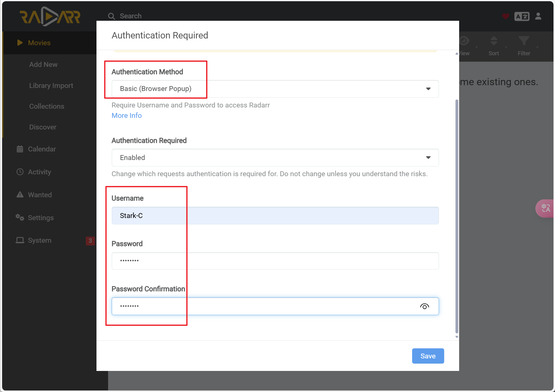The width and height of the screenshot is (555, 392).
Task: Click the pink floating translate button
Action: 545,209
